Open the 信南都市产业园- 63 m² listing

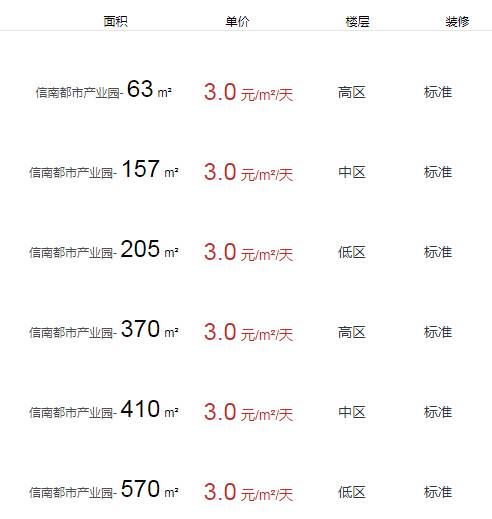point(104,90)
